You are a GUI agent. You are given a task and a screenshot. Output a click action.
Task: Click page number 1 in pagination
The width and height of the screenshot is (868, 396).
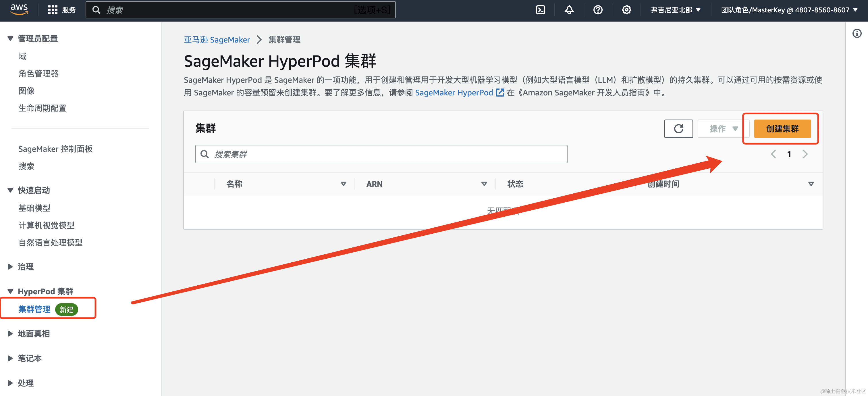pos(789,154)
